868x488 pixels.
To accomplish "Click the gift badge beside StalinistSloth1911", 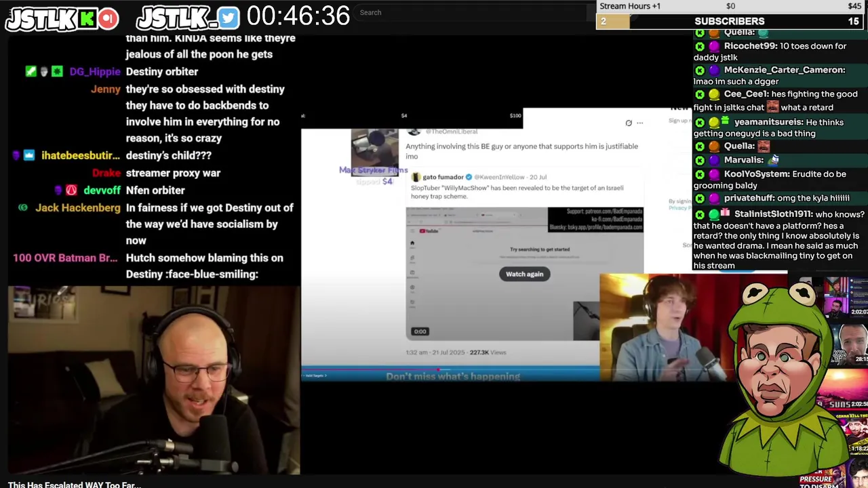I will pos(726,213).
